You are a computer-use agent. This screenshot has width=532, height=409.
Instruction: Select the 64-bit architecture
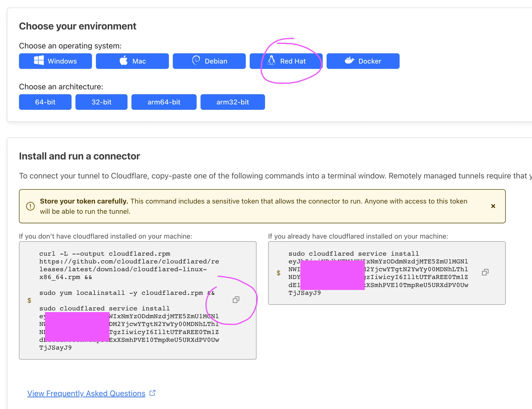pyautogui.click(x=45, y=102)
